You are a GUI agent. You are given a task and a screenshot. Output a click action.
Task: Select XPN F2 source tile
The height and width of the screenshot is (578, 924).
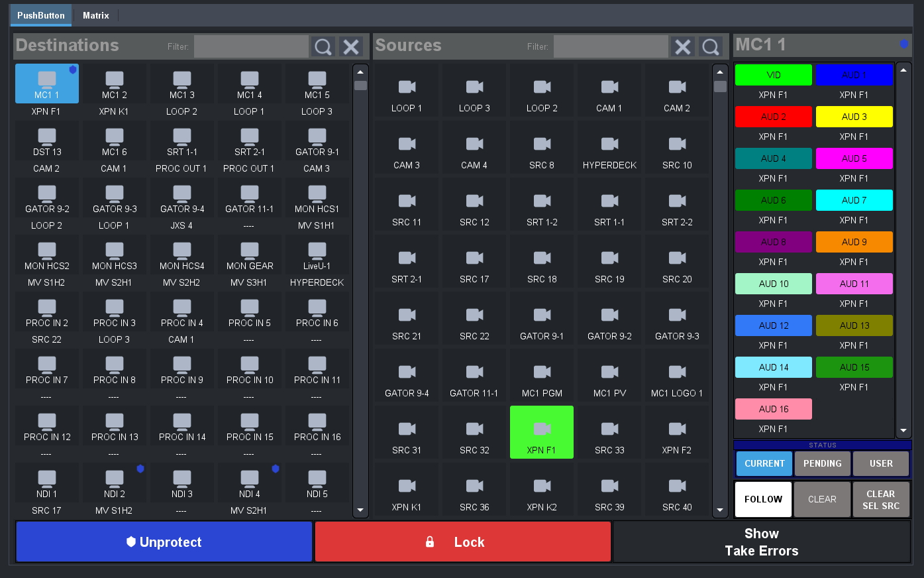pos(677,432)
